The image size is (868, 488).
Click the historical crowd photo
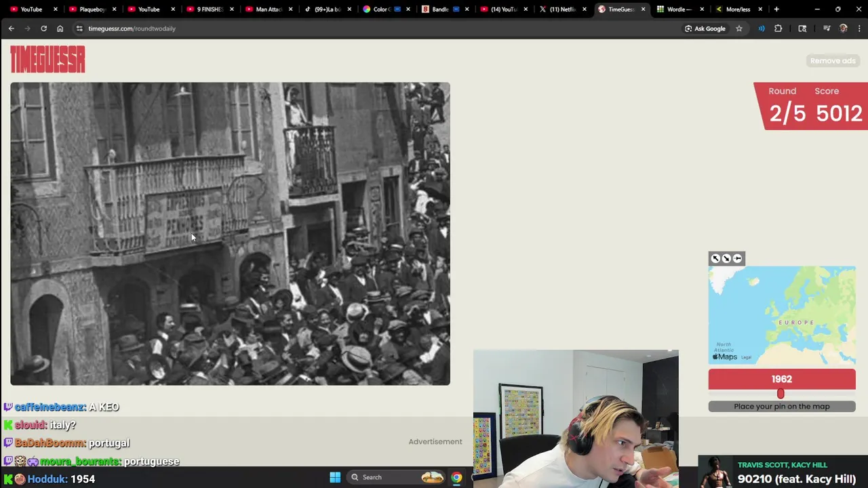click(230, 234)
